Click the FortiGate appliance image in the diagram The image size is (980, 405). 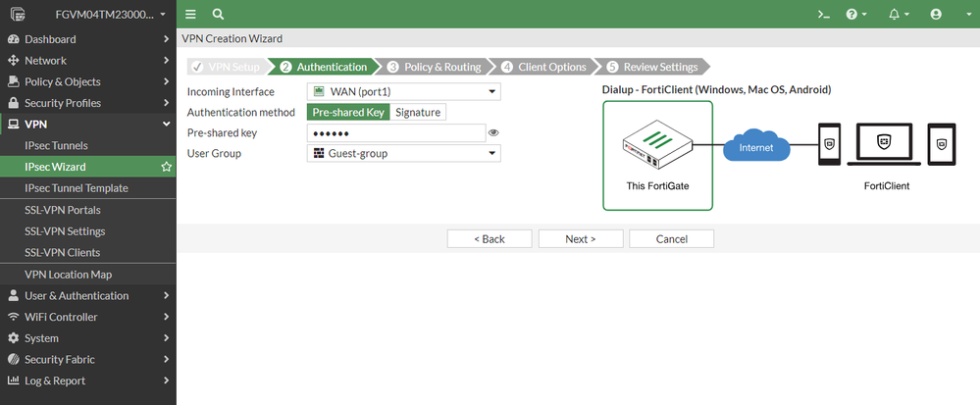click(x=657, y=144)
